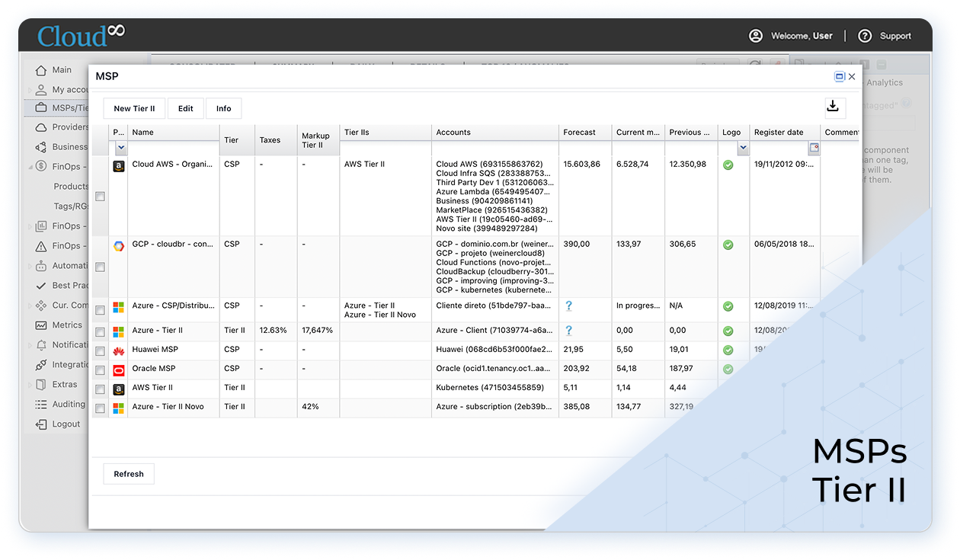
Task: Expand the Extras tree arrow
Action: click(x=30, y=385)
